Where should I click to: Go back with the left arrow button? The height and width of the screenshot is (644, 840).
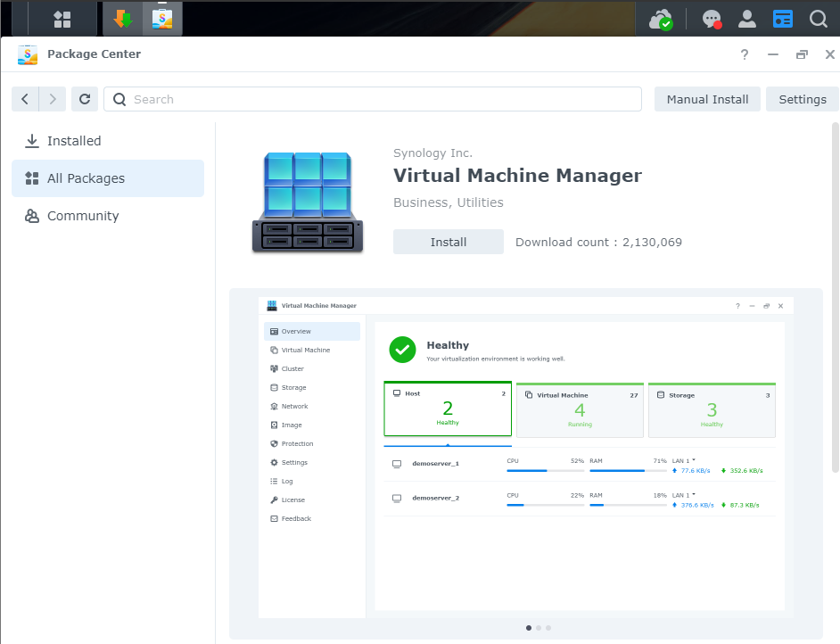click(25, 99)
